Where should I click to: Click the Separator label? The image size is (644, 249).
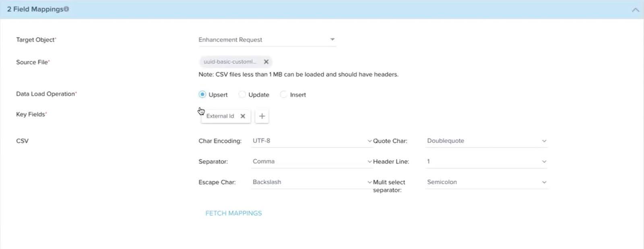click(213, 162)
